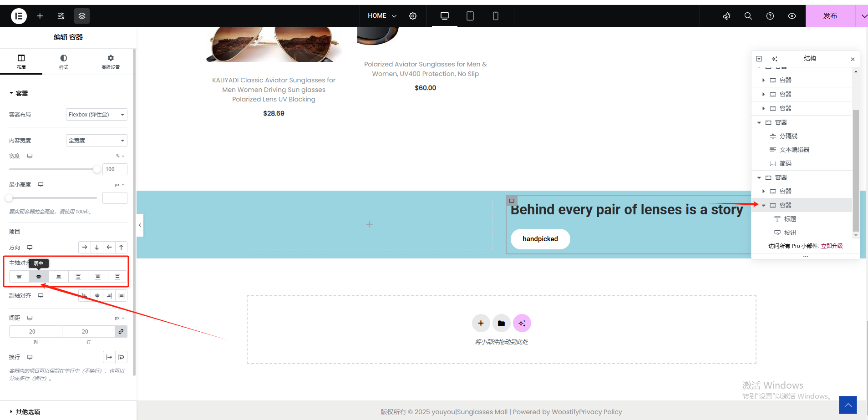This screenshot has height=420, width=868.
Task: Open the finder search icon
Action: 748,16
